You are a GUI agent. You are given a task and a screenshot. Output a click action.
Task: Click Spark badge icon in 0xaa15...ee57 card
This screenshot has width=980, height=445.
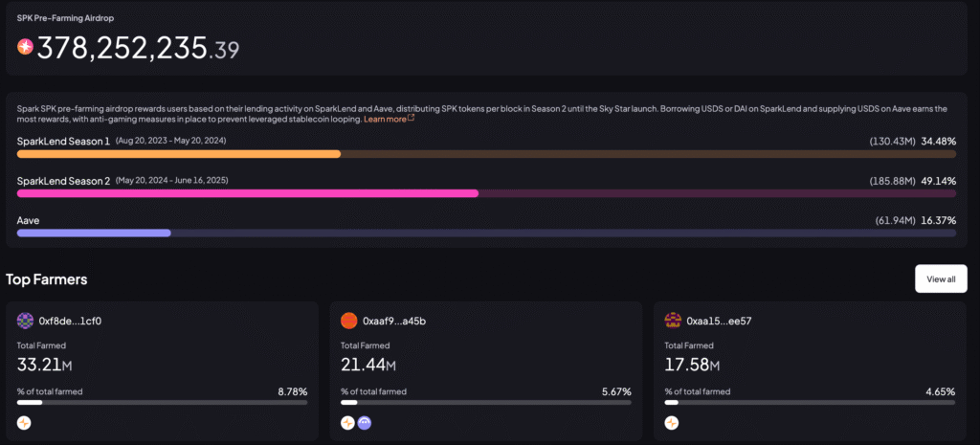[x=671, y=423]
